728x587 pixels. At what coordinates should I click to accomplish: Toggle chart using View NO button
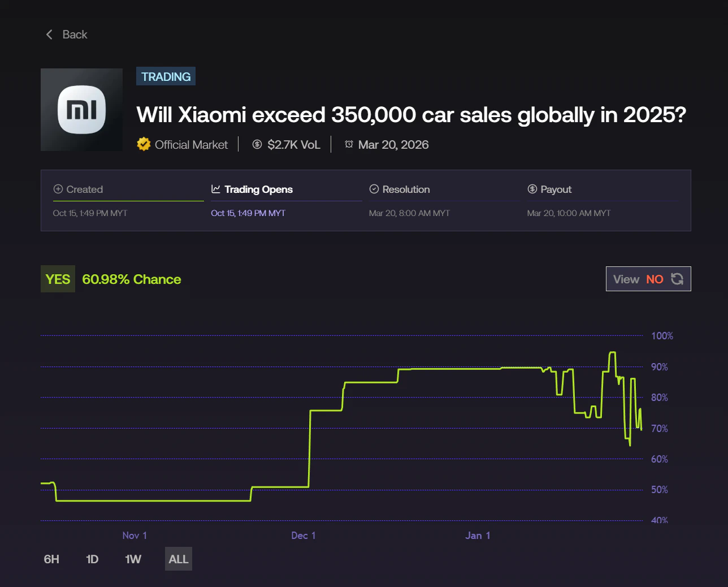click(x=648, y=279)
